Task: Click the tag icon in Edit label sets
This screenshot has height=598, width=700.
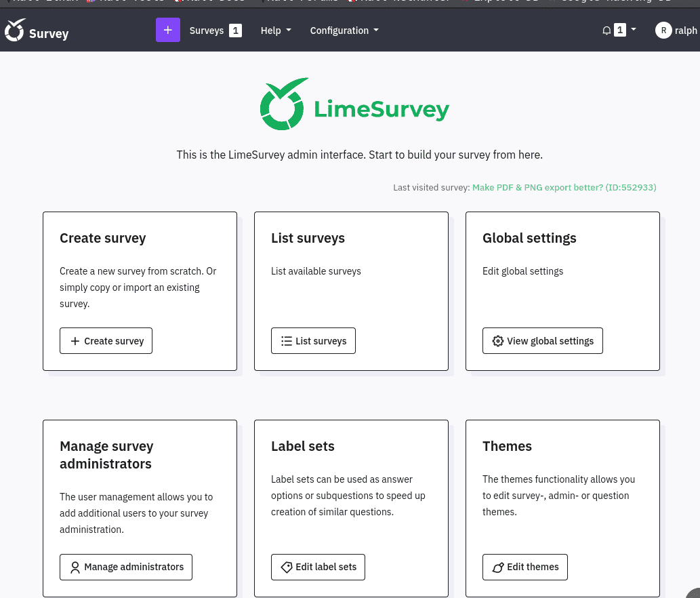Action: 287,567
